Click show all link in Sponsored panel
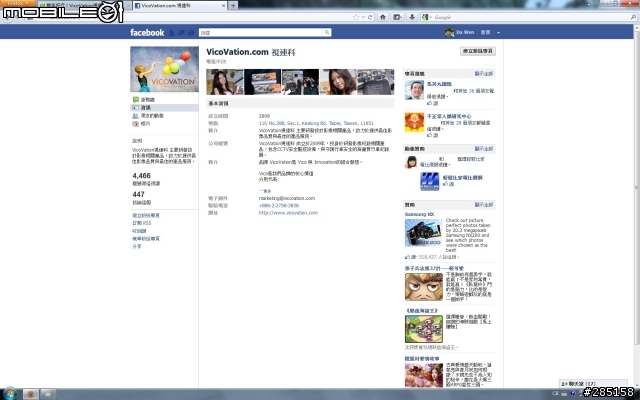The image size is (640, 400). 484,205
